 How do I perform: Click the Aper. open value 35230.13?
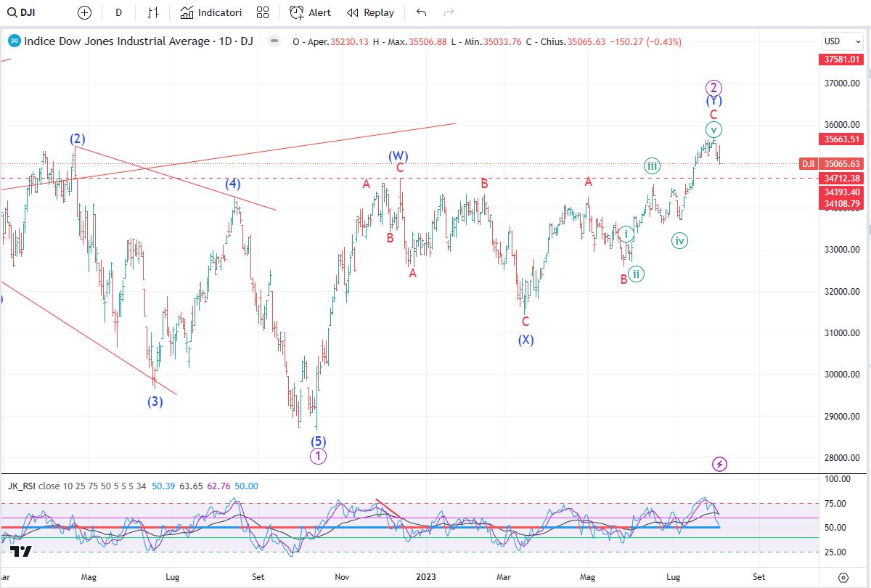348,42
